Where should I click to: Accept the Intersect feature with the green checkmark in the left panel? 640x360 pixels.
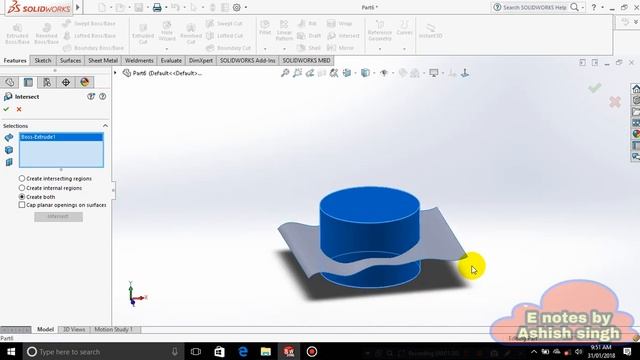click(6, 109)
